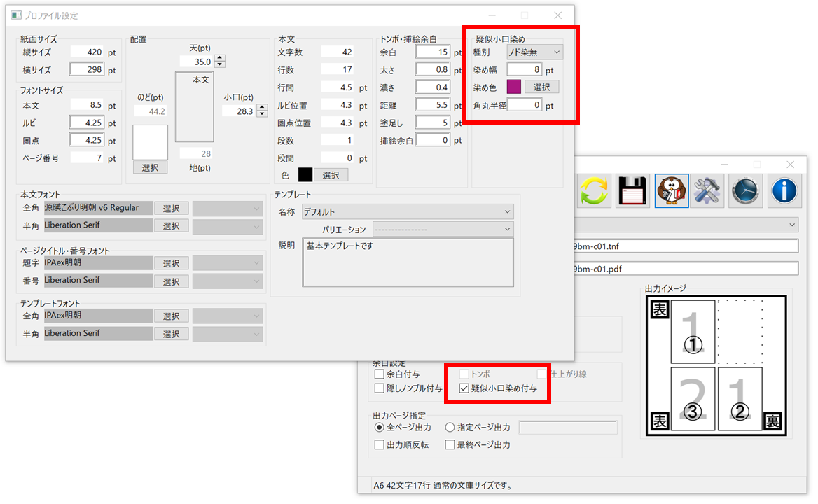Click the up arrow of 天(pt) spinner
The width and height of the screenshot is (818, 504).
tap(220, 58)
